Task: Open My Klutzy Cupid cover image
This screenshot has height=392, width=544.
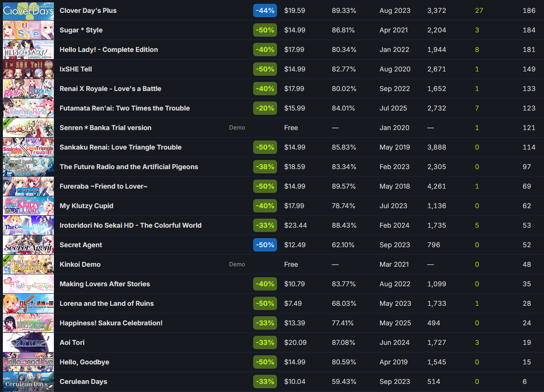Action: click(29, 206)
